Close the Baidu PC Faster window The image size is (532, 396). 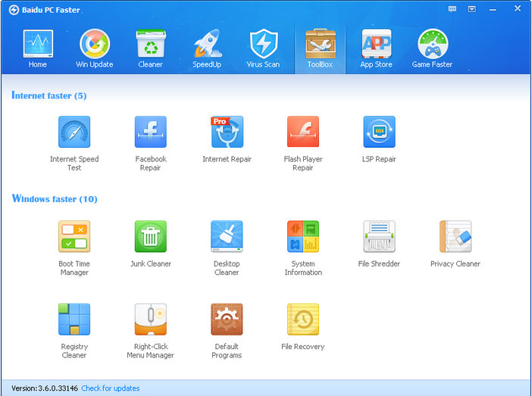point(518,8)
